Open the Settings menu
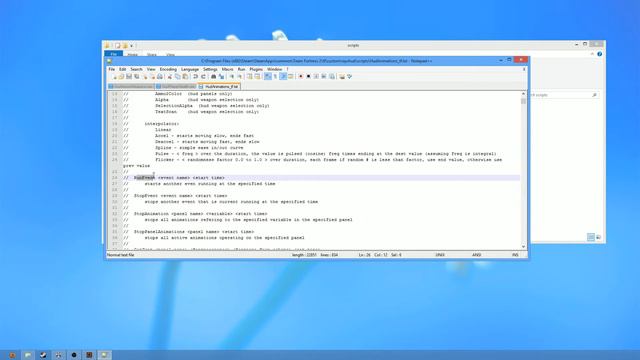This screenshot has width=640, height=360. pyautogui.click(x=210, y=69)
